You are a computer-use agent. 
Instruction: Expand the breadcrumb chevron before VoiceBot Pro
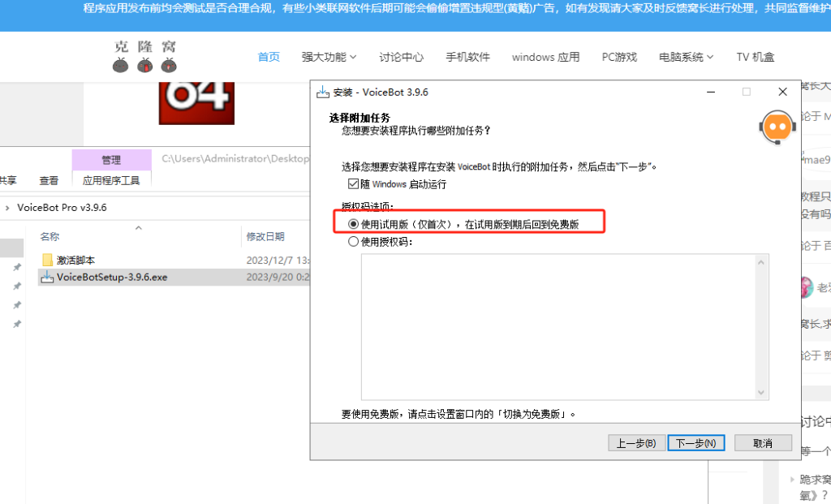pos(6,208)
